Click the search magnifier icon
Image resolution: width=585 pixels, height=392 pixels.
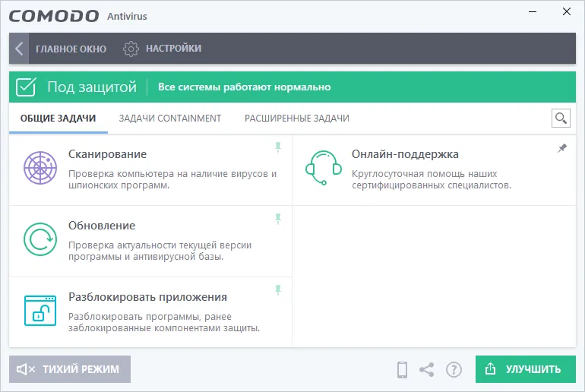pos(561,119)
